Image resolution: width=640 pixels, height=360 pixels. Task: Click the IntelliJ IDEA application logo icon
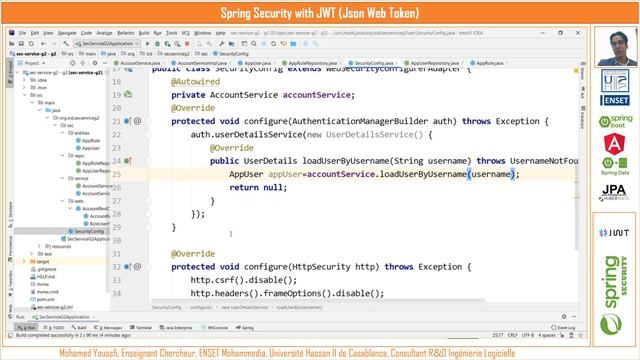click(12, 33)
